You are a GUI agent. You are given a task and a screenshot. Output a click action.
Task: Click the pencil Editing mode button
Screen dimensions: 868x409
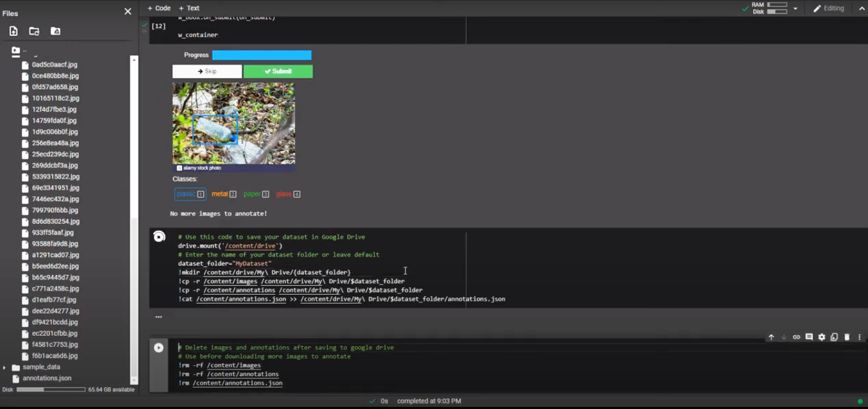[829, 8]
